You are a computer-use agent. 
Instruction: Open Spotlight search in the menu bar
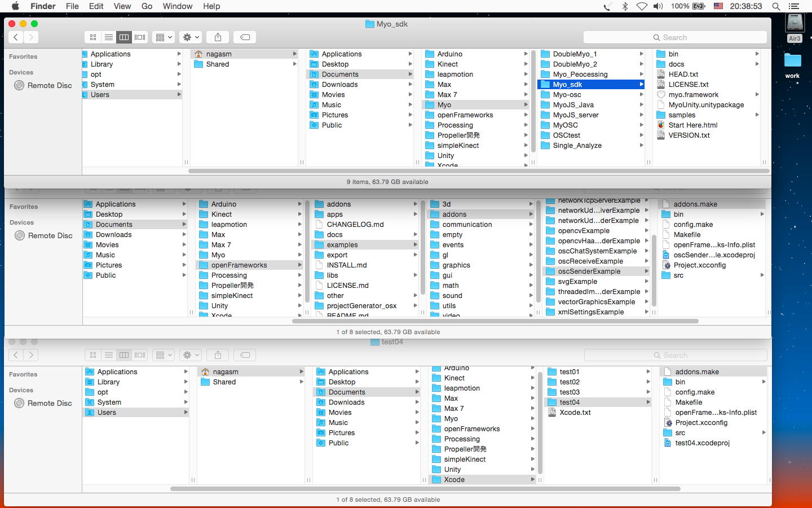776,6
